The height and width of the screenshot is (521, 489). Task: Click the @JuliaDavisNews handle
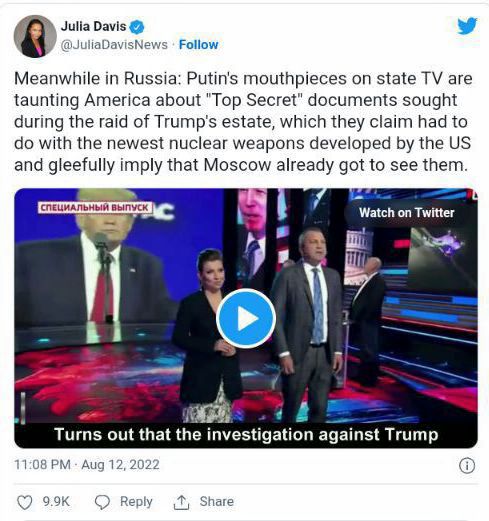(x=114, y=45)
